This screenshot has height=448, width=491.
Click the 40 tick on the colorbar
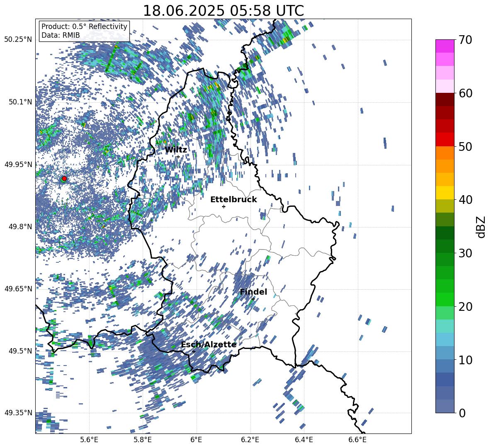point(465,200)
